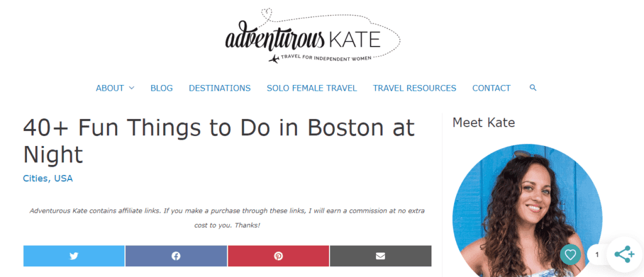The width and height of the screenshot is (644, 277).
Task: Click the floating share icon
Action: [624, 254]
